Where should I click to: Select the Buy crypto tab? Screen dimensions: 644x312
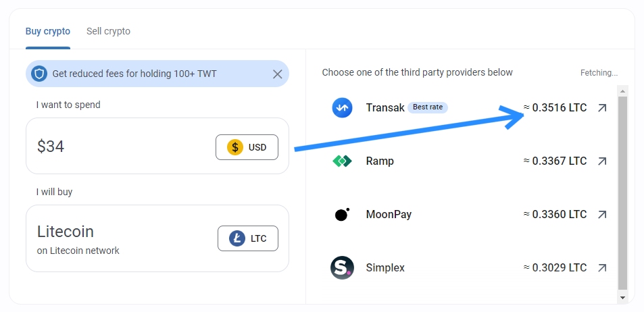click(x=47, y=31)
